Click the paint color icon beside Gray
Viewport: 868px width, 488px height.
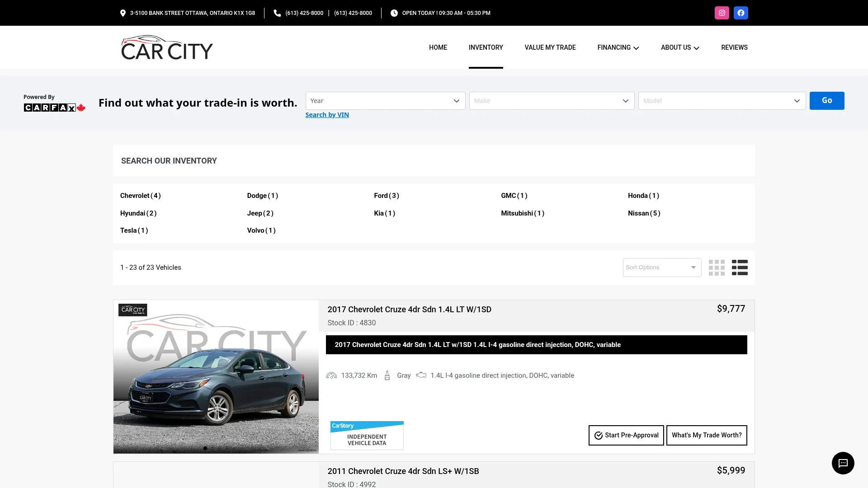click(x=387, y=375)
